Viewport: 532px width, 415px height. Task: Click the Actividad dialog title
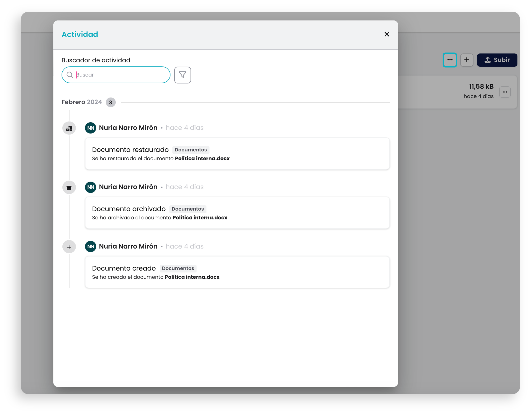80,34
